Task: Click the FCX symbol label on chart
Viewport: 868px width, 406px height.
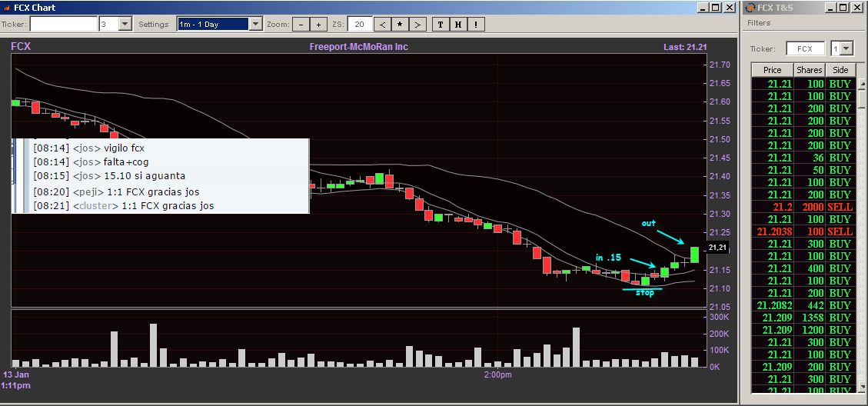Action: pyautogui.click(x=21, y=47)
